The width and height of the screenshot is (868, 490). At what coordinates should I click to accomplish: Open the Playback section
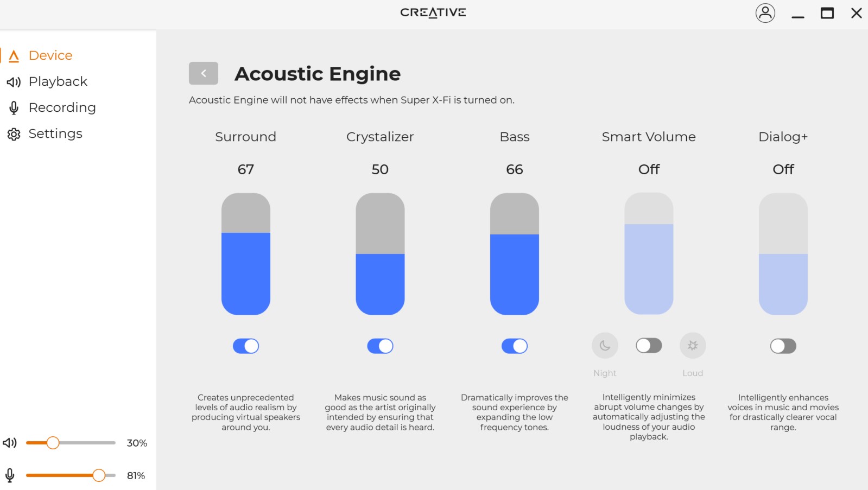point(58,81)
